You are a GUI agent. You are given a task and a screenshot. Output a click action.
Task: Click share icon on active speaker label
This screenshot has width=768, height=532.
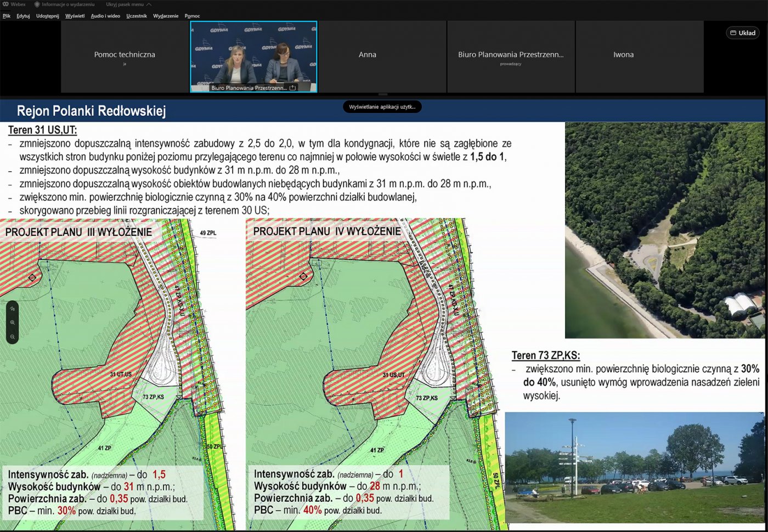[x=292, y=88]
